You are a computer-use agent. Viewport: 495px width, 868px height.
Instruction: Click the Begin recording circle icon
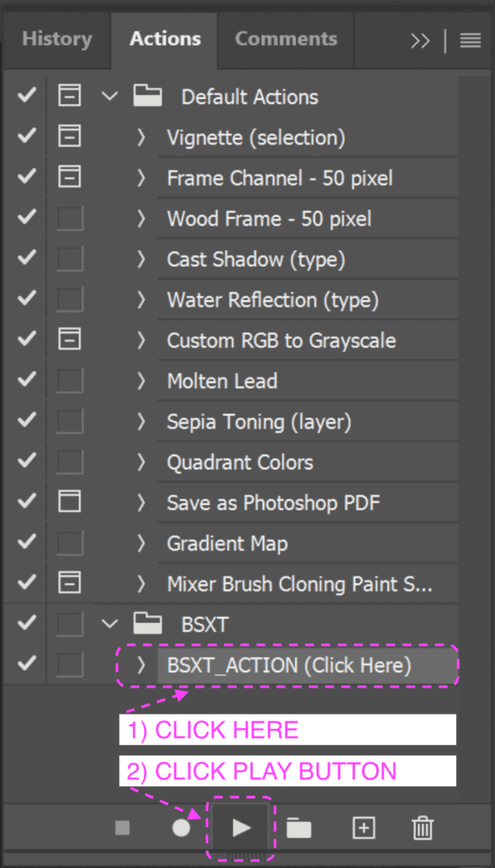[181, 828]
